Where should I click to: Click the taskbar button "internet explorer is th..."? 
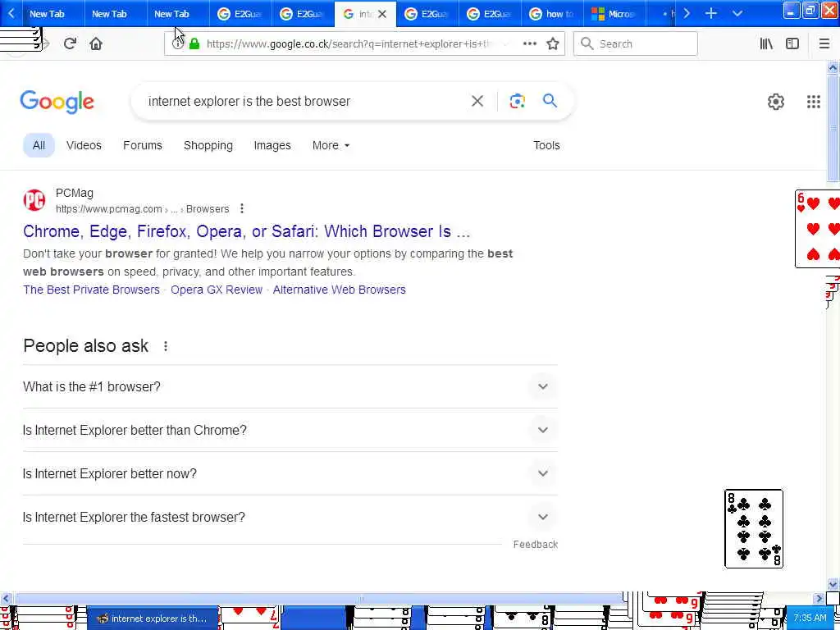(153, 619)
